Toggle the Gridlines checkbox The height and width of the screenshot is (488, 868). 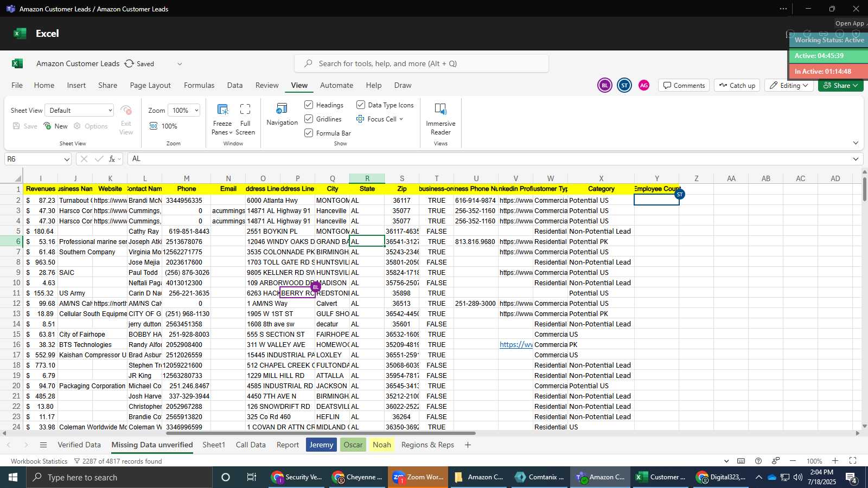click(x=309, y=119)
